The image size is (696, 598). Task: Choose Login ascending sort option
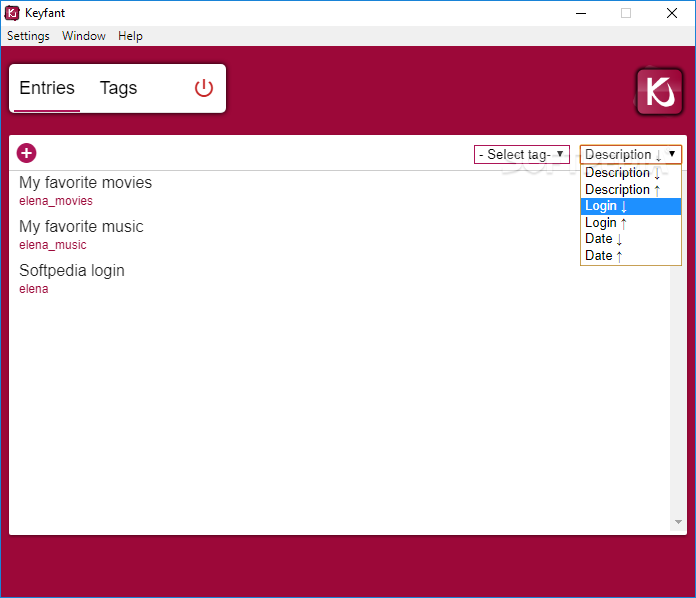point(631,223)
